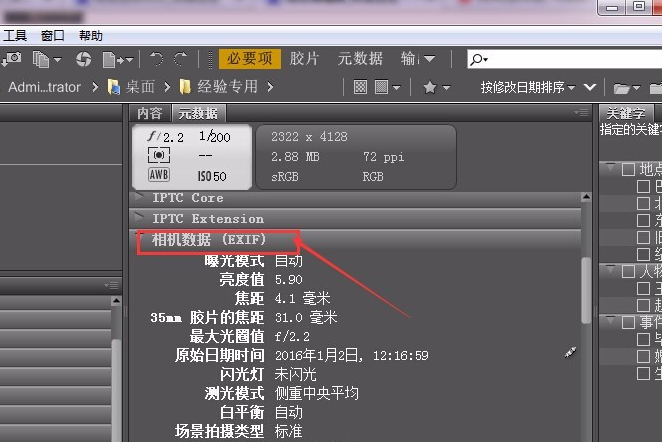Click the search magnifier icon

477,59
